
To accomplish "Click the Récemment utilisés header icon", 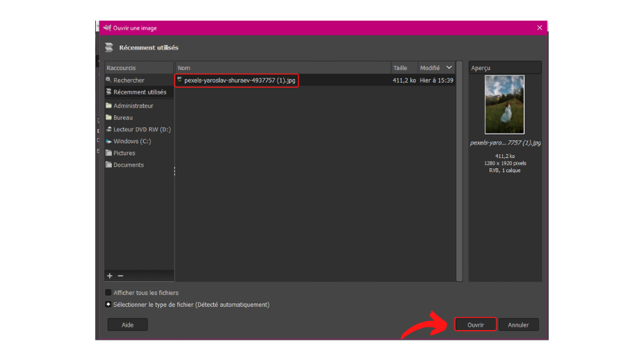I will click(109, 47).
